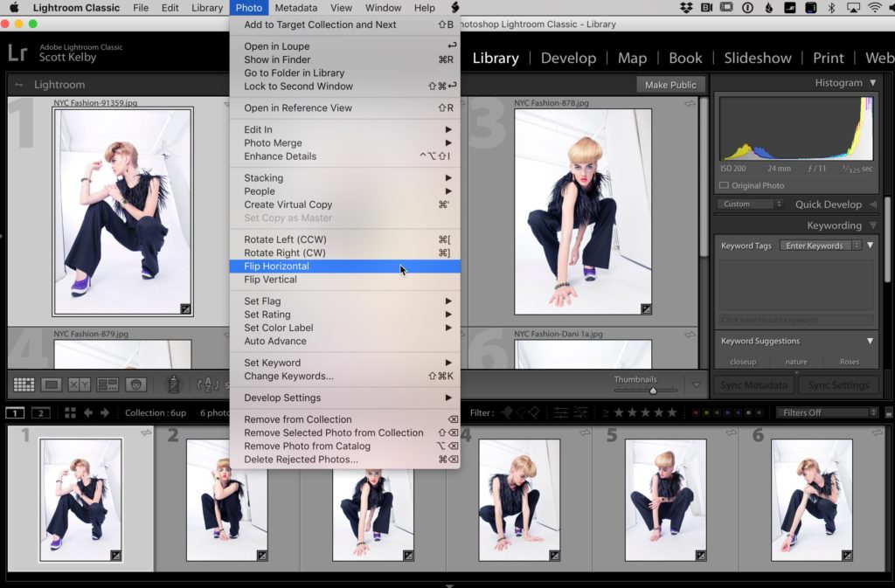This screenshot has height=588, width=895.
Task: Toggle the yellow color label filter
Action: coord(706,413)
